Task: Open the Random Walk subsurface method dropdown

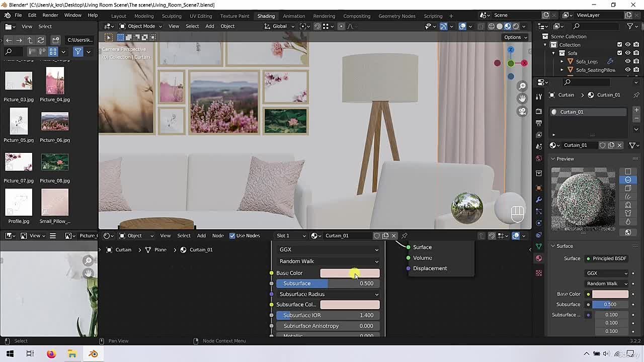Action: [x=327, y=261]
